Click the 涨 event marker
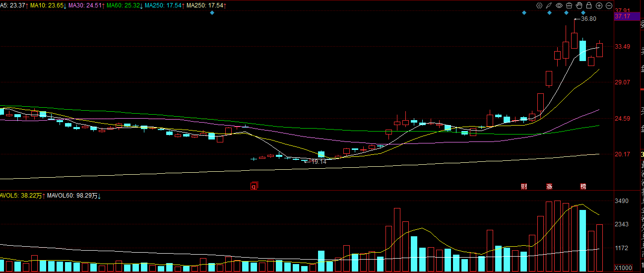This screenshot has height=273, width=644. coord(549,187)
